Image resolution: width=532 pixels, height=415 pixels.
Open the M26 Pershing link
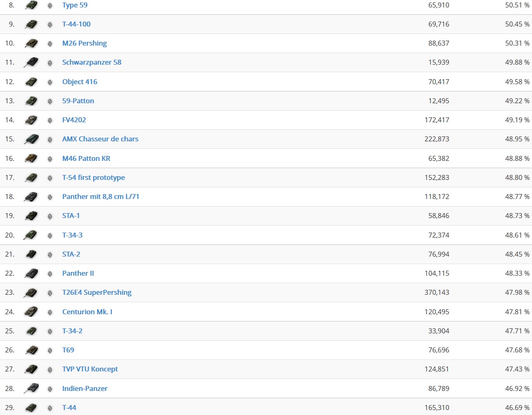[x=84, y=43]
